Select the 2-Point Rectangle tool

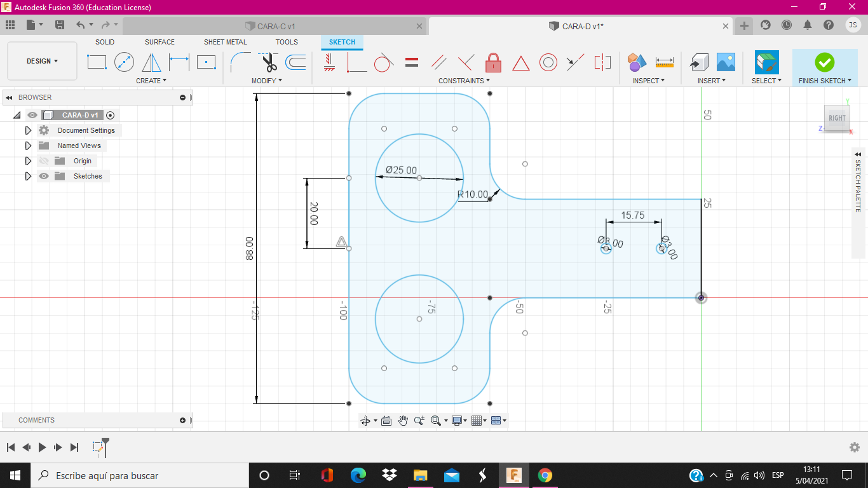click(x=97, y=62)
